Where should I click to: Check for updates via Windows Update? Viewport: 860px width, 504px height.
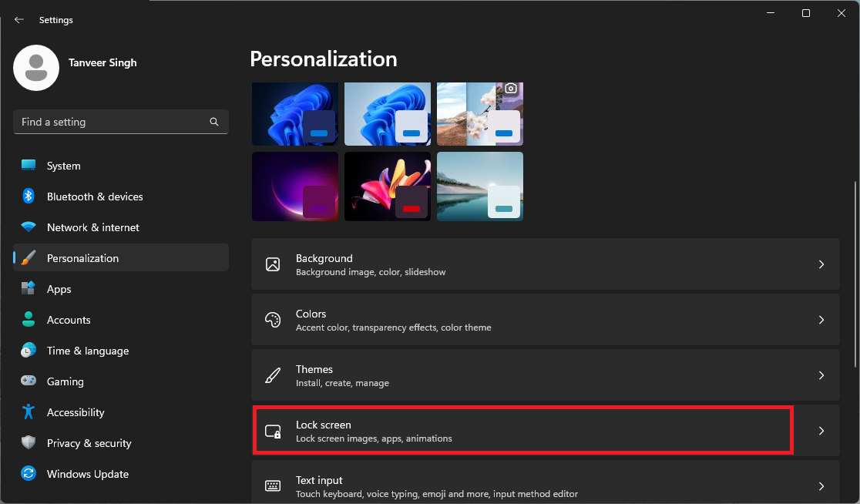(x=87, y=474)
